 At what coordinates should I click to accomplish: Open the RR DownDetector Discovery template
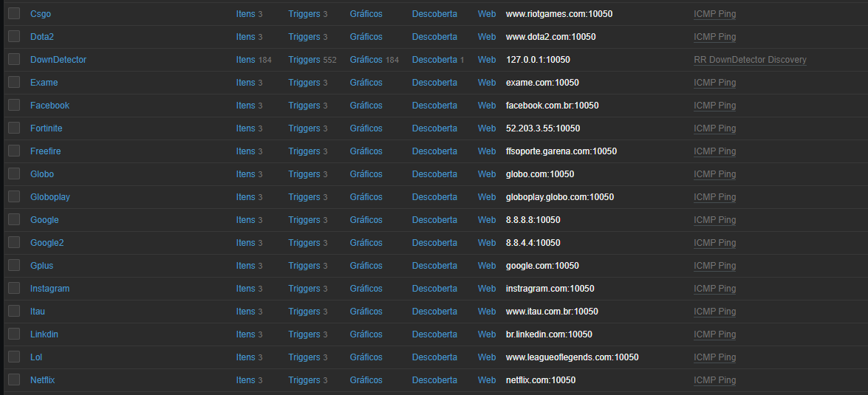pyautogui.click(x=750, y=60)
